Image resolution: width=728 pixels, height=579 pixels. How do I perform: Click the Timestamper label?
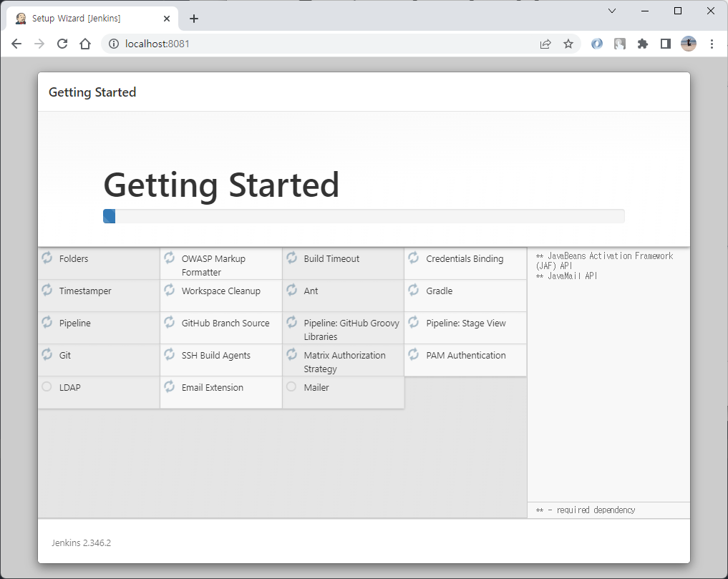point(85,291)
